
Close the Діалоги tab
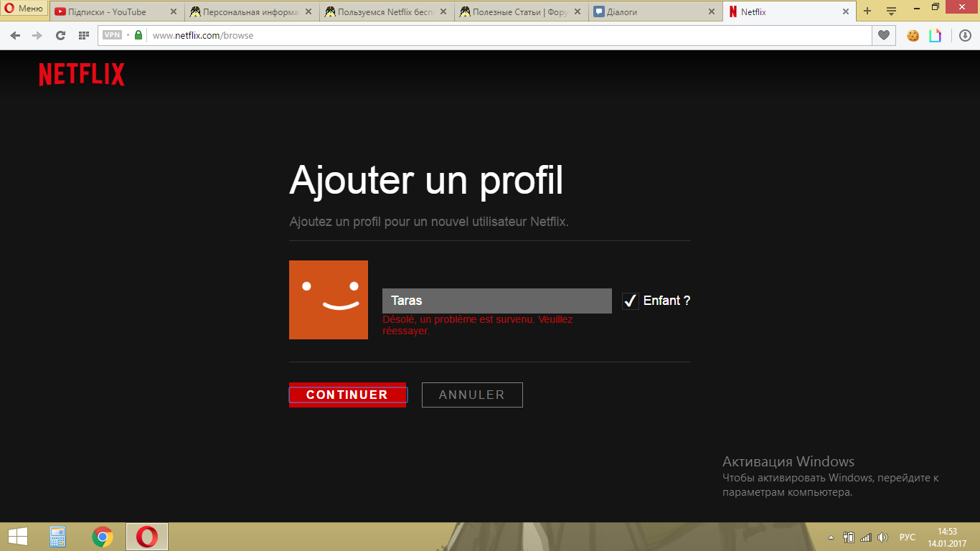click(712, 11)
